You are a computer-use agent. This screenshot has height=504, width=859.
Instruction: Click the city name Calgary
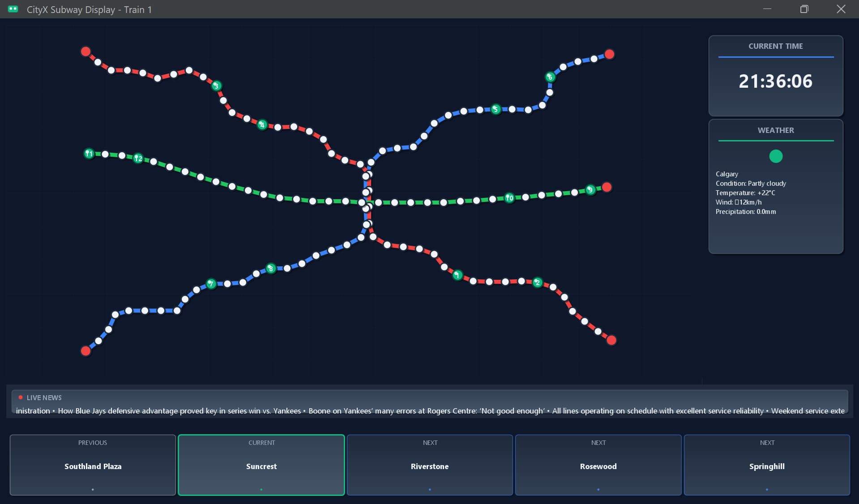click(x=727, y=174)
